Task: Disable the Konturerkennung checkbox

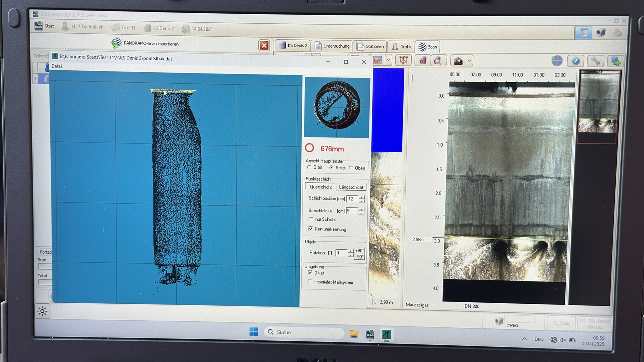Action: pos(311,229)
